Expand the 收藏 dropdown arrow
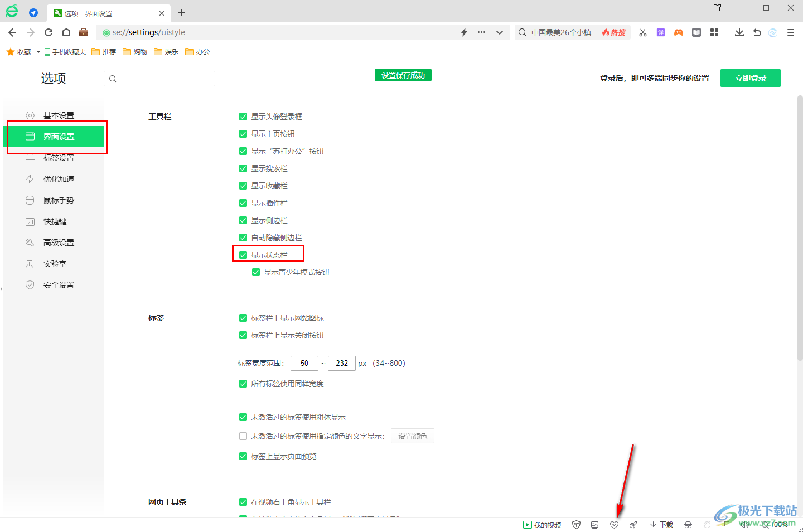This screenshot has width=803, height=532. click(x=38, y=52)
